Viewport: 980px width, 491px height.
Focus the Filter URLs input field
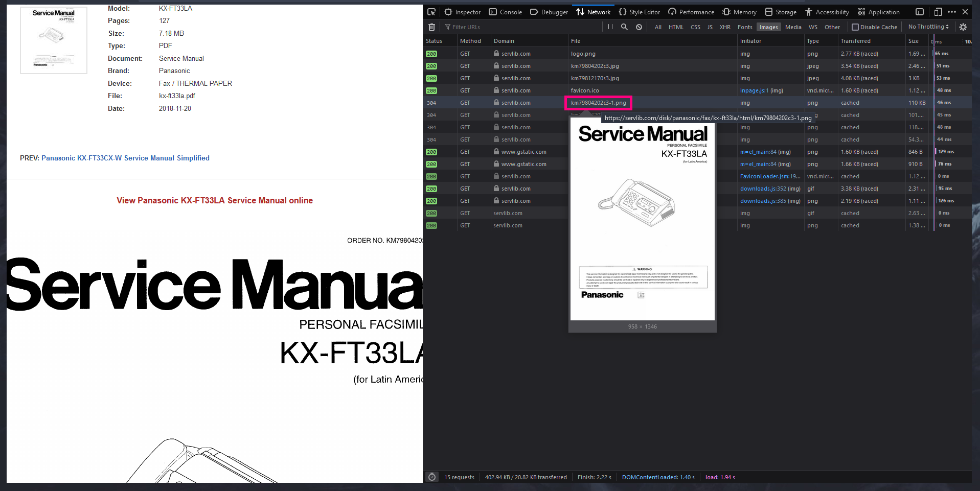[521, 27]
